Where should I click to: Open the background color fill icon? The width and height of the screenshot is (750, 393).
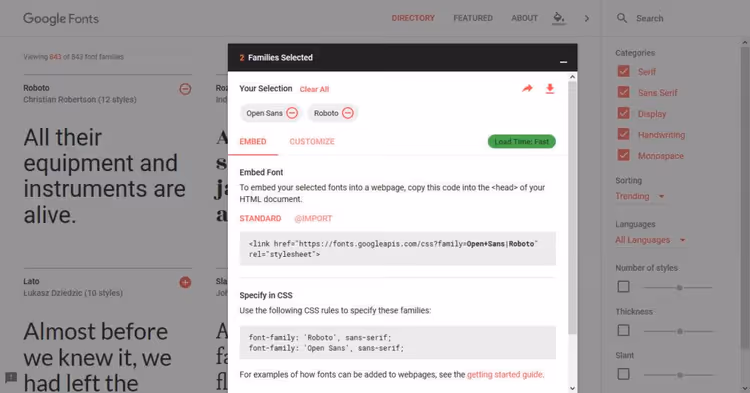click(x=559, y=18)
